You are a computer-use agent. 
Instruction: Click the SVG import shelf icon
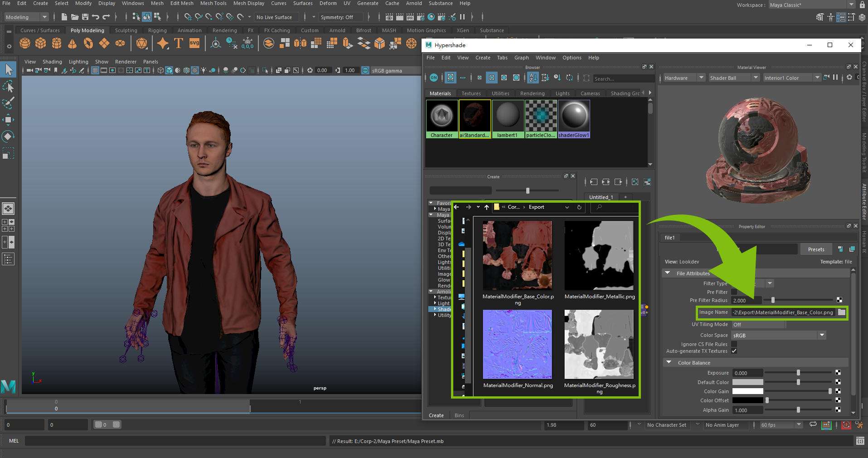coord(194,43)
